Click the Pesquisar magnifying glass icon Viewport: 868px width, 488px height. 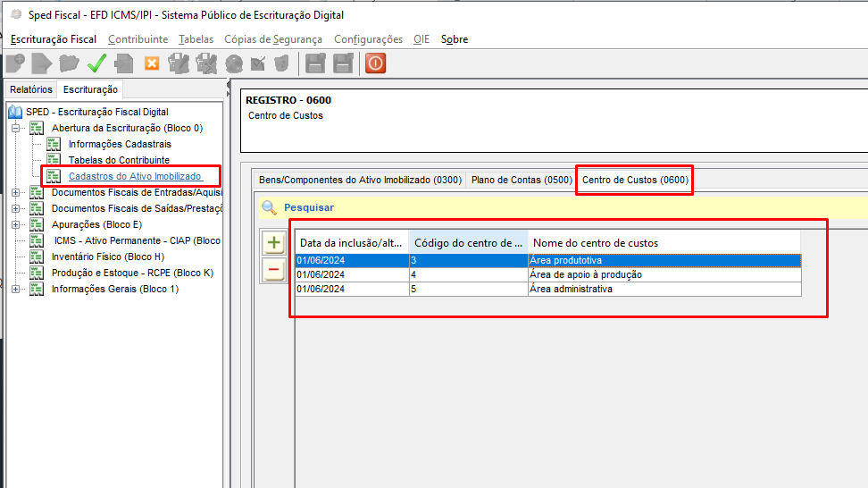(x=269, y=207)
